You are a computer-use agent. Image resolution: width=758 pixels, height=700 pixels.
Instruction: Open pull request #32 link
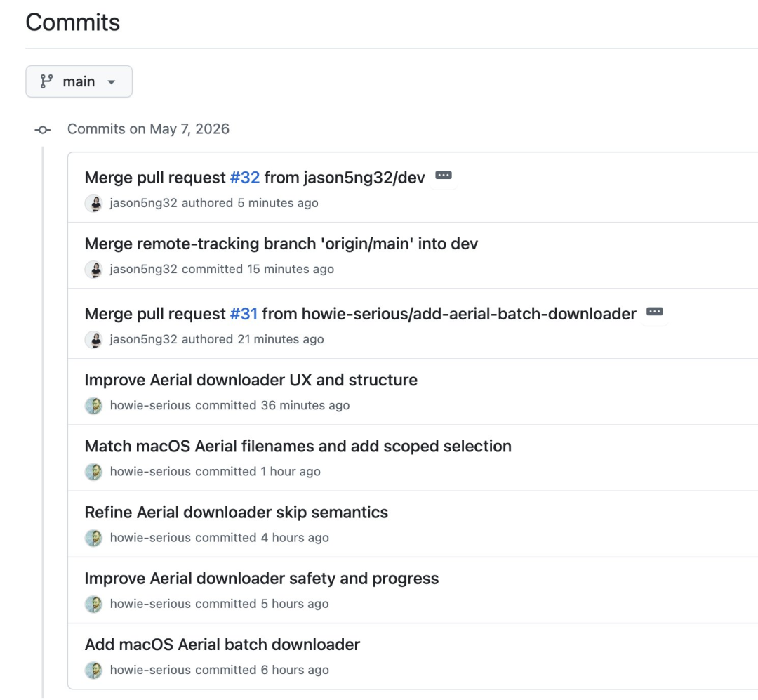(x=245, y=178)
